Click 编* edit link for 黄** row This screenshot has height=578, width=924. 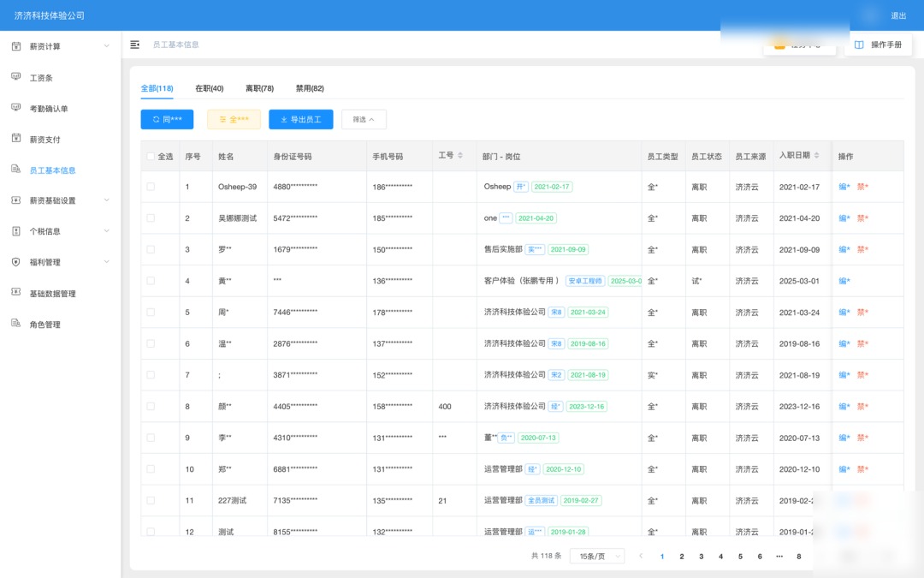pos(844,281)
